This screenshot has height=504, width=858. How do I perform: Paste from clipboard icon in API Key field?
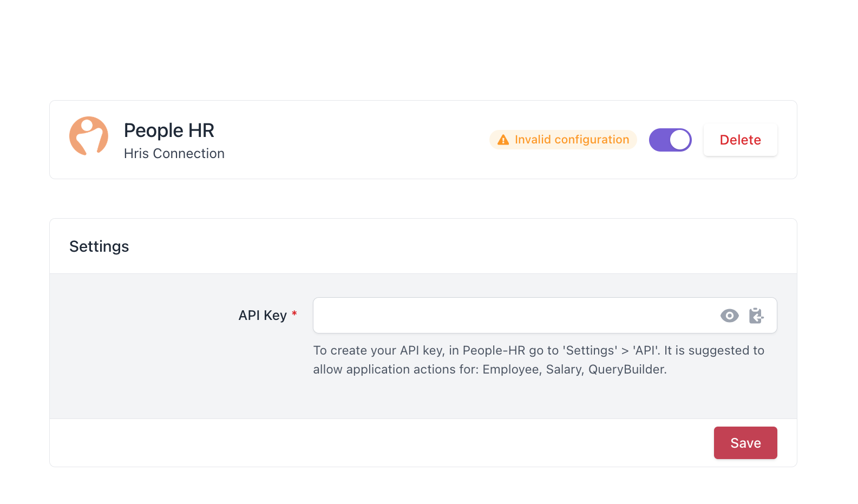[756, 316]
